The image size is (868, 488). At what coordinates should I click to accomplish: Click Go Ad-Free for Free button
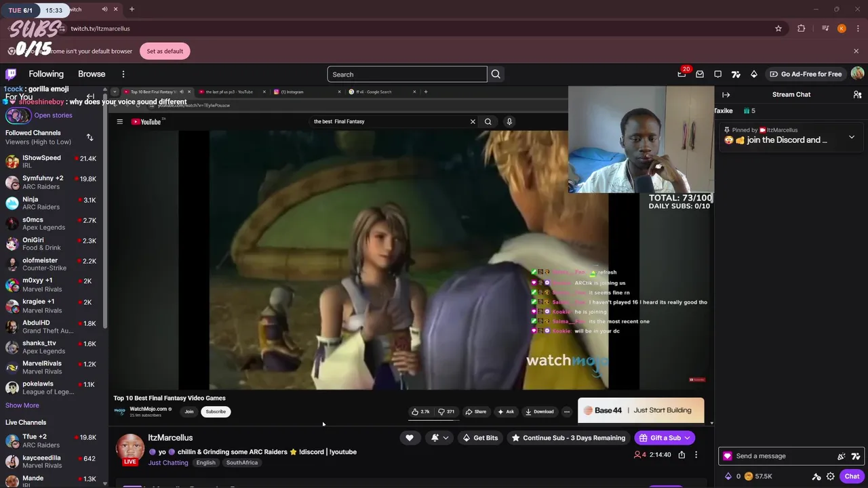[x=806, y=74]
